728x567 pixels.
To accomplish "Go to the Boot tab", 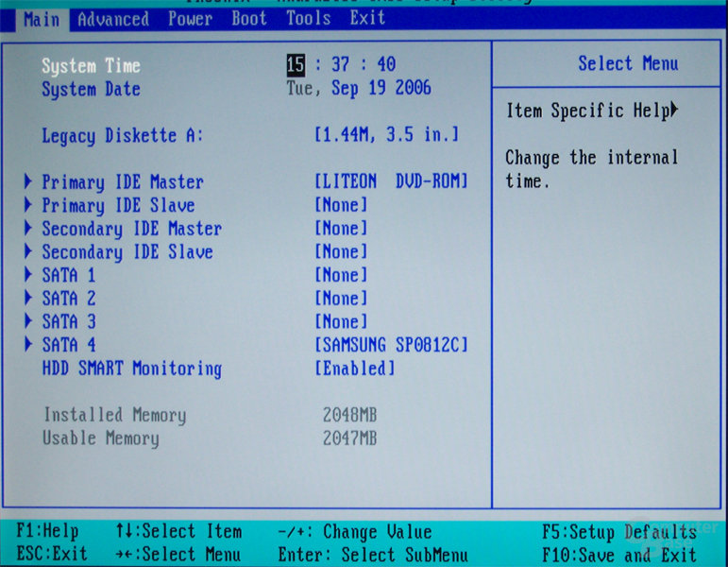I will click(249, 19).
